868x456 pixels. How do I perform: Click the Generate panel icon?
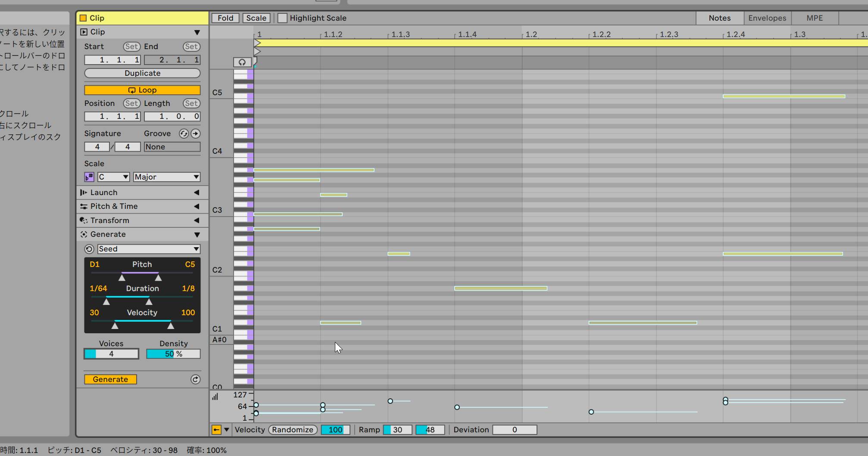(x=84, y=234)
